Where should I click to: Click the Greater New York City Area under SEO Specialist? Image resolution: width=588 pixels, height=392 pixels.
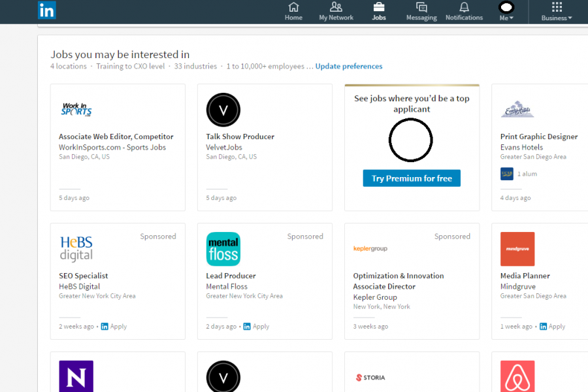tap(97, 296)
